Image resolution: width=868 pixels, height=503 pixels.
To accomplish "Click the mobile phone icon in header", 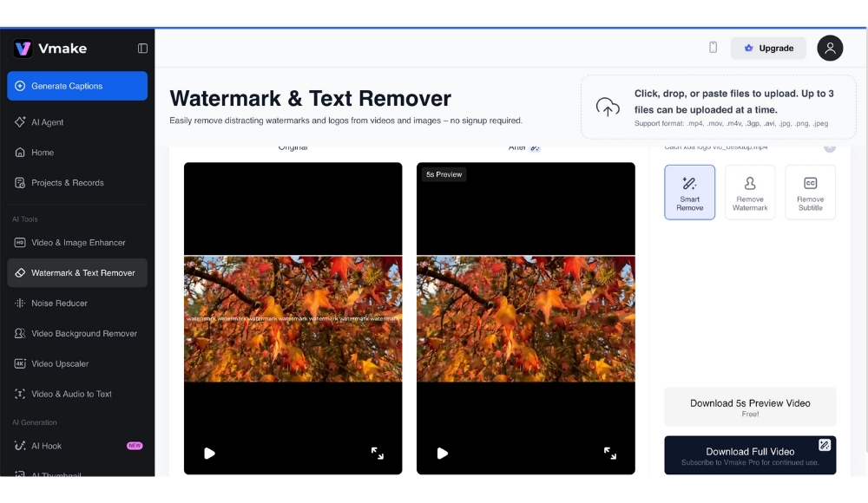I will [713, 48].
